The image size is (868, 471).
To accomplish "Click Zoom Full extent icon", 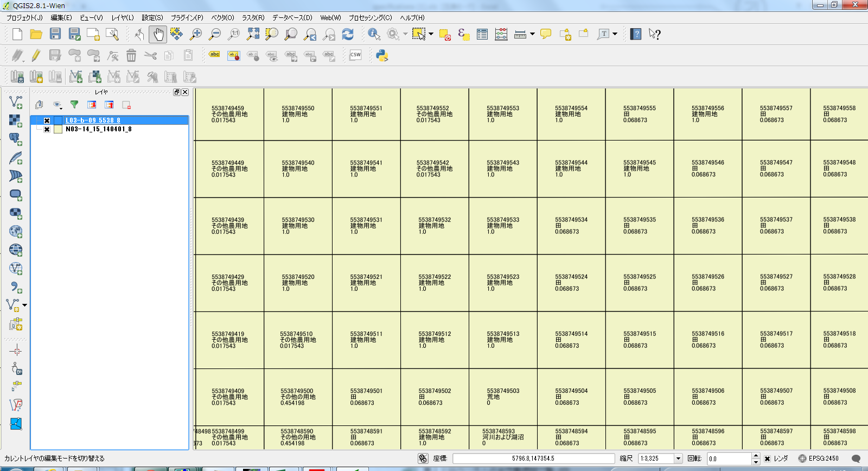I will click(x=253, y=34).
